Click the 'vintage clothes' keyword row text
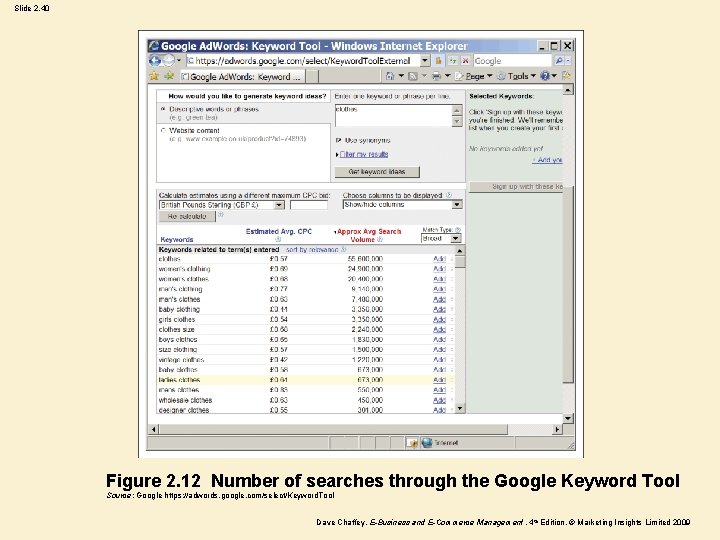The height and width of the screenshot is (540, 720). coord(181,360)
